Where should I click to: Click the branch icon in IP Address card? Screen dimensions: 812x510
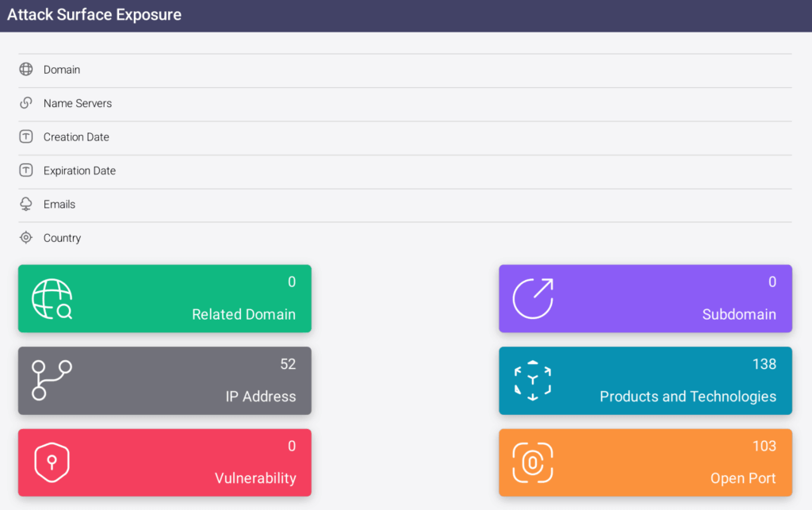pyautogui.click(x=52, y=381)
